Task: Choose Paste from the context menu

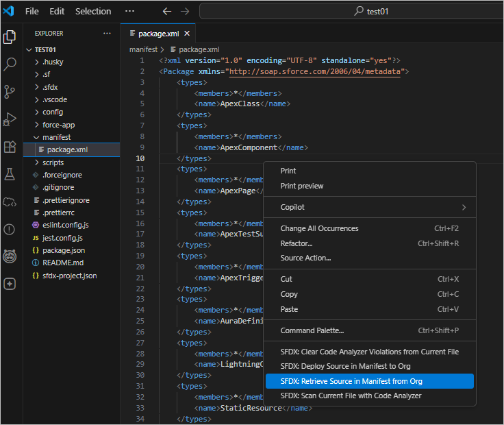Action: tap(370, 310)
